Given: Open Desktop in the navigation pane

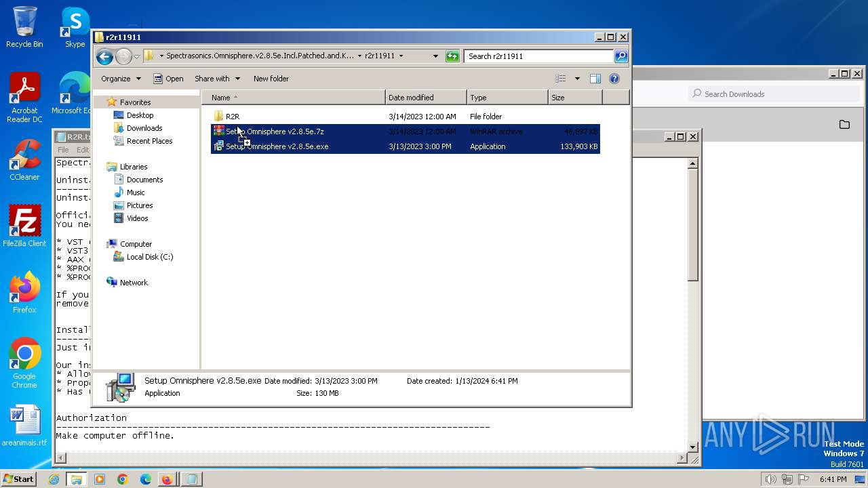Looking at the screenshot, I should 140,115.
